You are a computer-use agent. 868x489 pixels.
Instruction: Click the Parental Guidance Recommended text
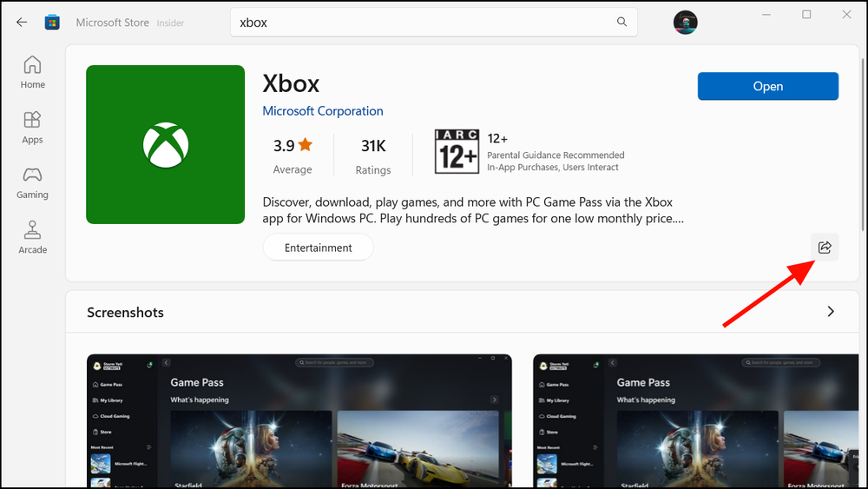[x=556, y=155]
